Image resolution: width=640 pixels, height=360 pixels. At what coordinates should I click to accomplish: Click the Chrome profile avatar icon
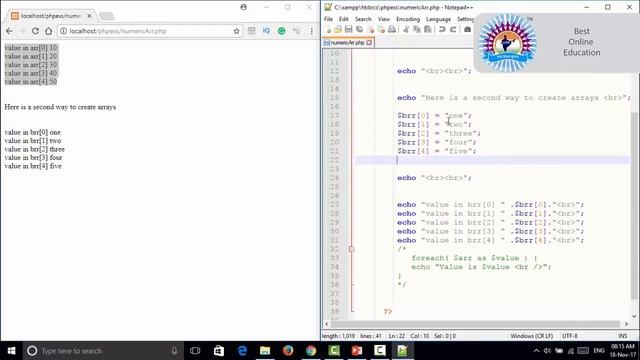(244, 7)
